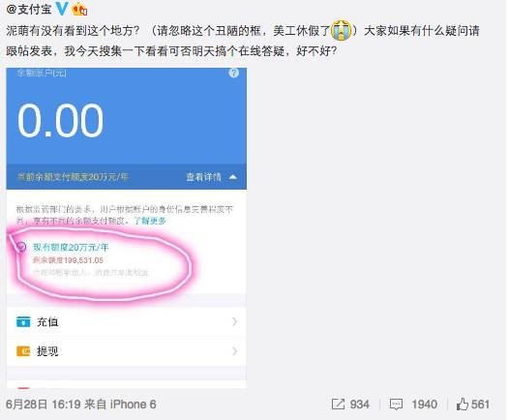
Task: Select the 现有额度20万元/年 radio circle
Action: [x=21, y=247]
